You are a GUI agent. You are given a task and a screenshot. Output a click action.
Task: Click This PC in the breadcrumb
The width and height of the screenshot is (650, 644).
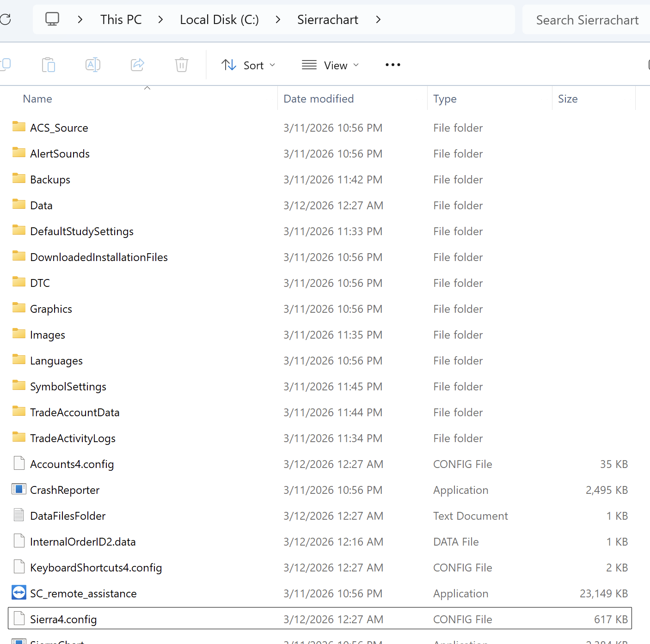pos(121,19)
